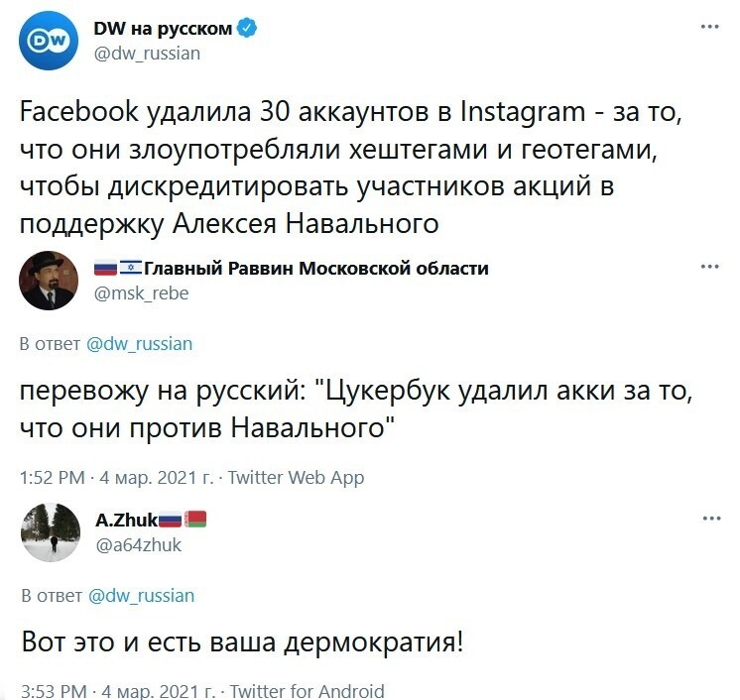Click @dw_russian mention in A.Zhuk's reply
The image size is (740, 700).
tap(141, 596)
